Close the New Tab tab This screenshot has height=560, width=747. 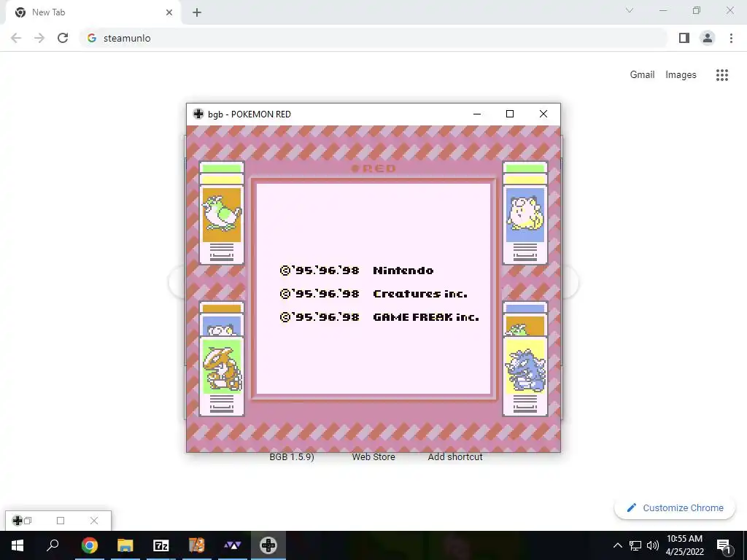169,12
